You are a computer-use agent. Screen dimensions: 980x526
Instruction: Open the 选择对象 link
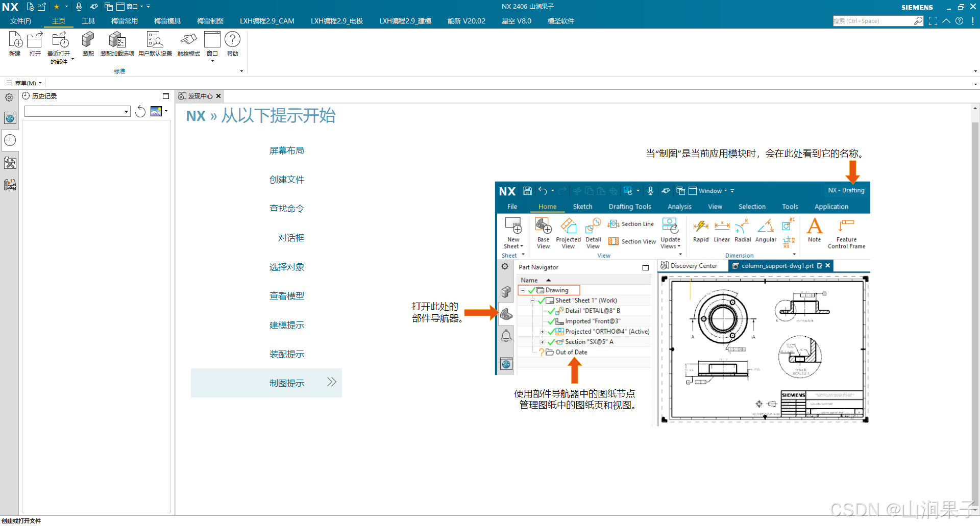tap(287, 267)
